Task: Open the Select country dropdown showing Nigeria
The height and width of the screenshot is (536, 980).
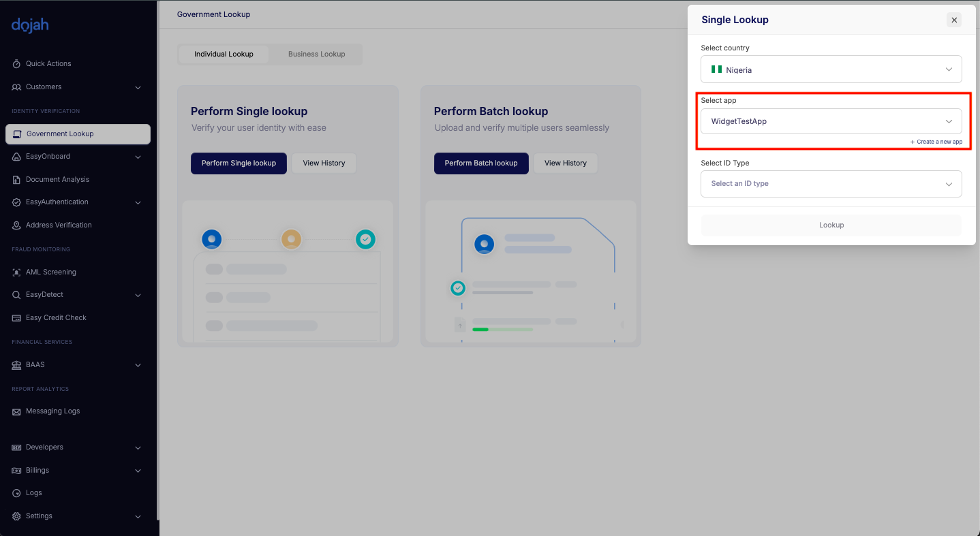Action: point(831,69)
